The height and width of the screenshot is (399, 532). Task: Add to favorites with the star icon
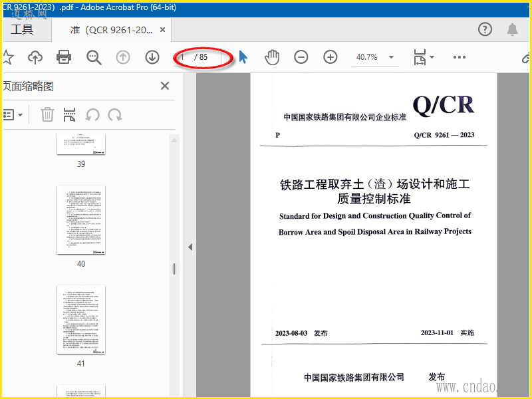coord(8,57)
